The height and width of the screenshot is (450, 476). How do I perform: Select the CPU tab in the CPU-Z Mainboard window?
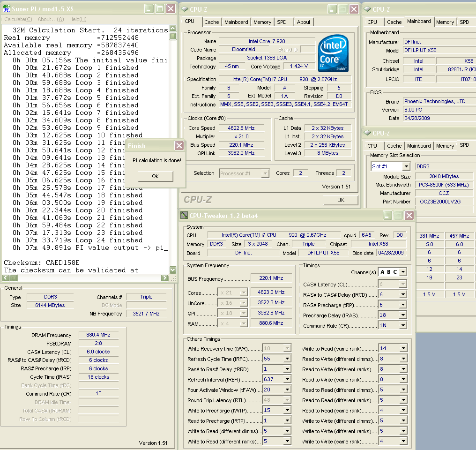point(372,22)
